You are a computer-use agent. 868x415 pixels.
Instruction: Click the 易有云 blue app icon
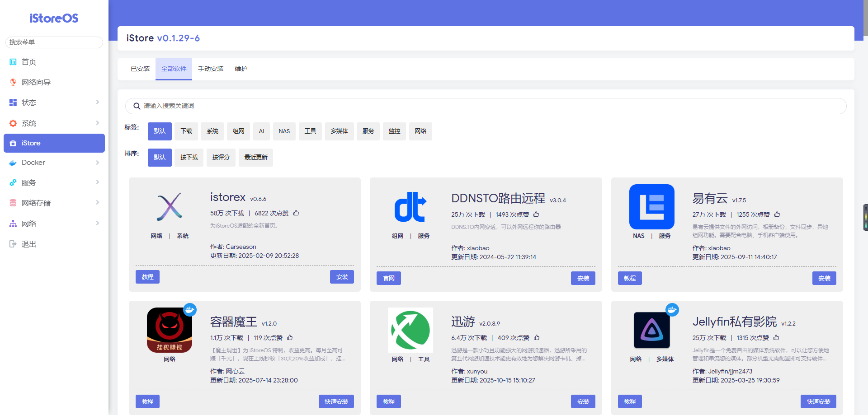click(651, 207)
